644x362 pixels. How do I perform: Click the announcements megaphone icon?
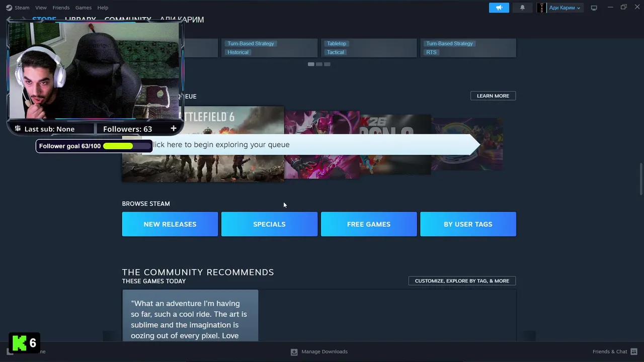coord(499,8)
